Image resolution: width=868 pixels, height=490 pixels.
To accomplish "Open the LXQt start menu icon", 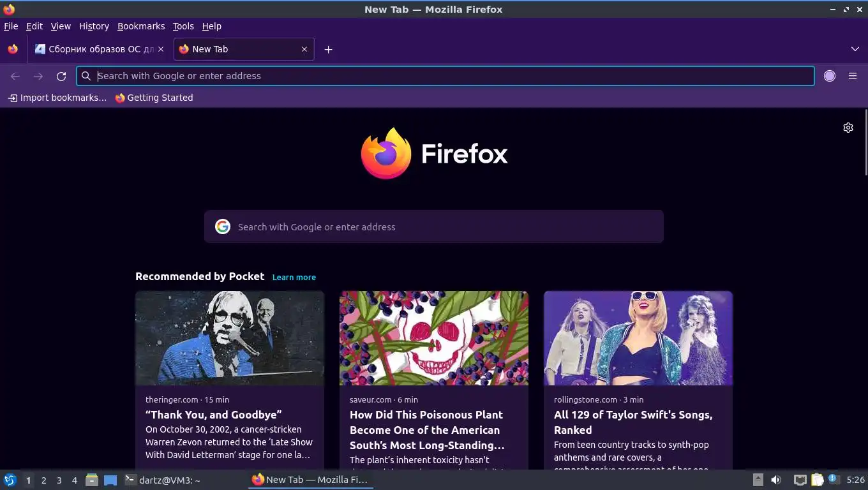I will 10,480.
